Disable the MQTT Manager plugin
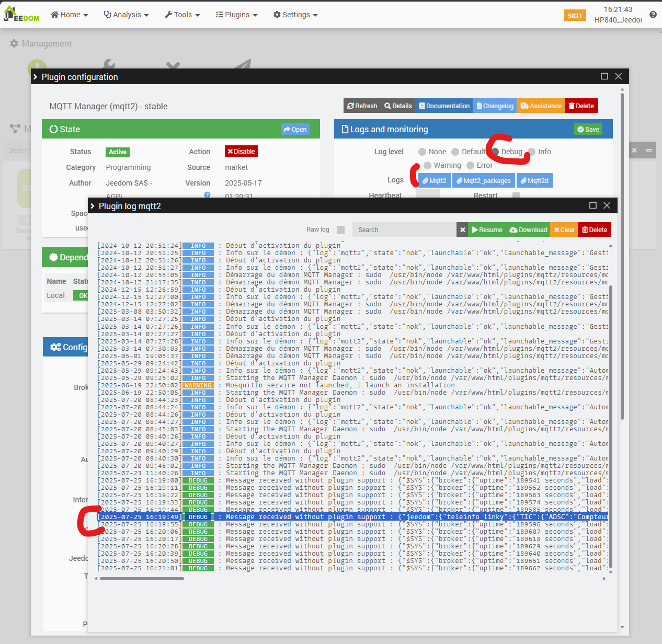The height and width of the screenshot is (644, 662). tap(241, 152)
